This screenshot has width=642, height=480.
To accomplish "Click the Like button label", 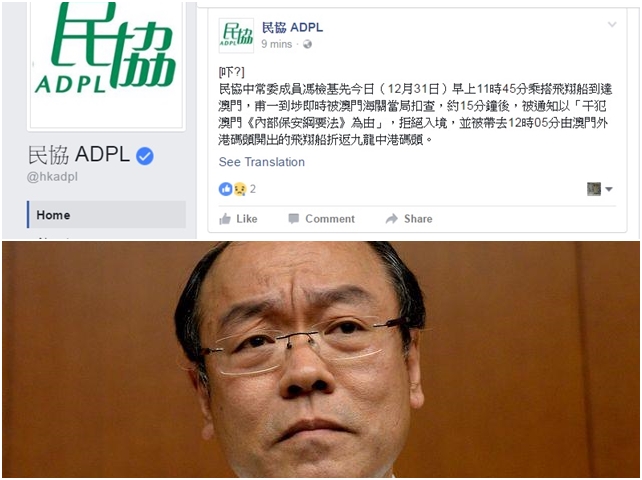I will point(246,219).
